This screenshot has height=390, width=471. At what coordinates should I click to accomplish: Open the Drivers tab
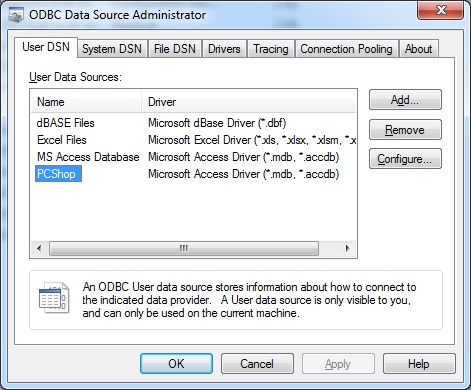point(224,49)
